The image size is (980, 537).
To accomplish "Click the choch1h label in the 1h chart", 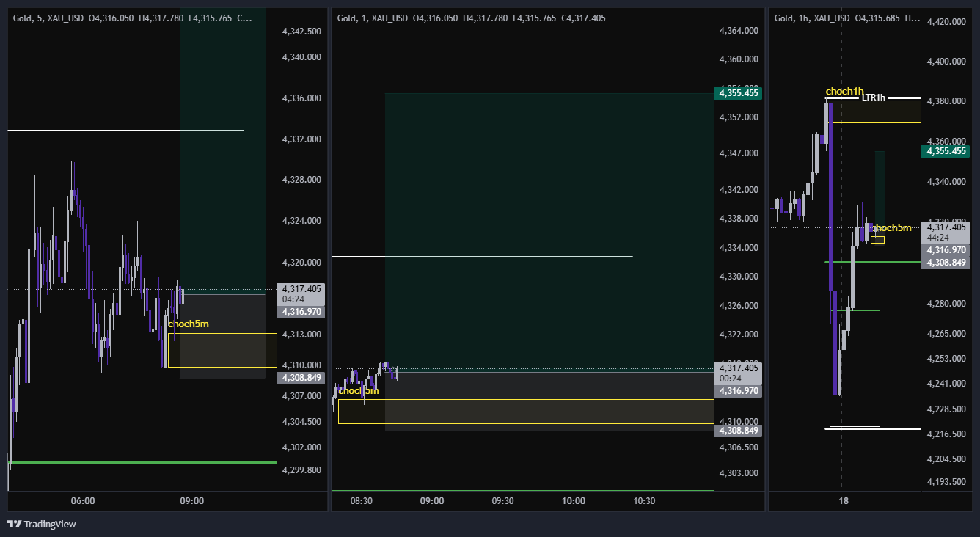I will (844, 92).
